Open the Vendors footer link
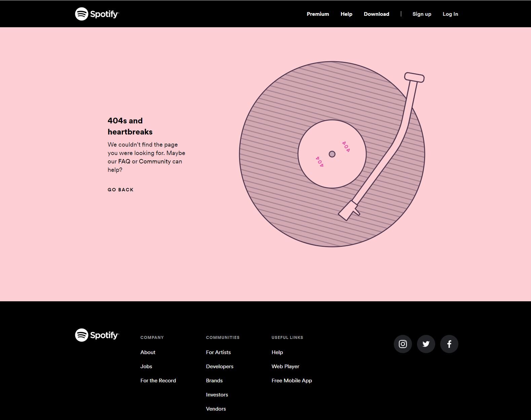Screen dimensions: 531x420 pos(216,409)
